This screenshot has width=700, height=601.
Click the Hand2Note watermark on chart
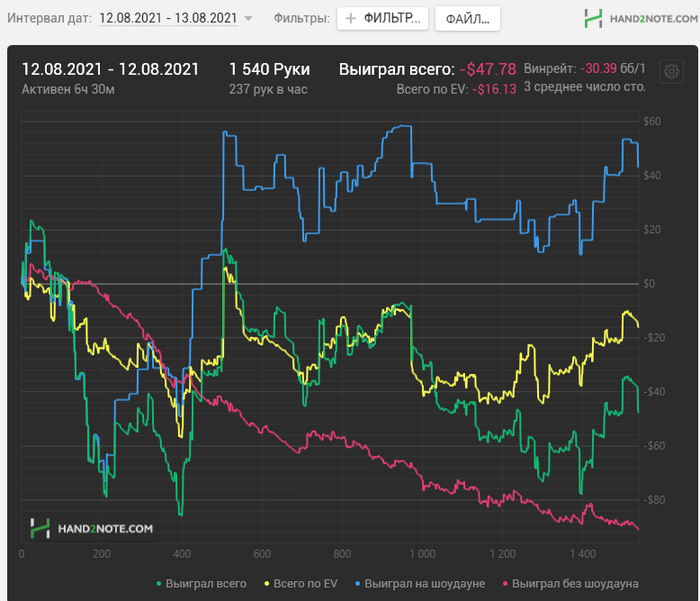pyautogui.click(x=91, y=527)
